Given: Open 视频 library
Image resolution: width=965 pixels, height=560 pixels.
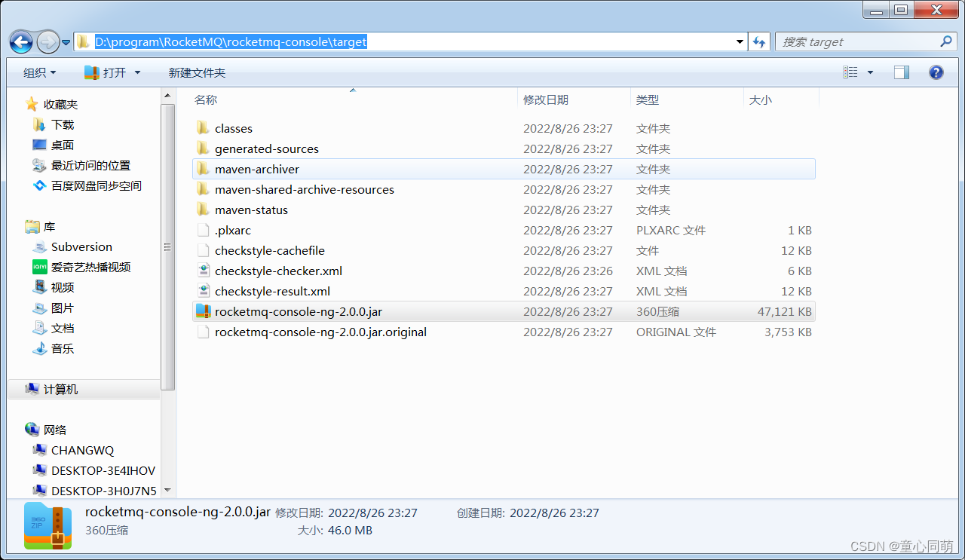Looking at the screenshot, I should coord(63,287).
